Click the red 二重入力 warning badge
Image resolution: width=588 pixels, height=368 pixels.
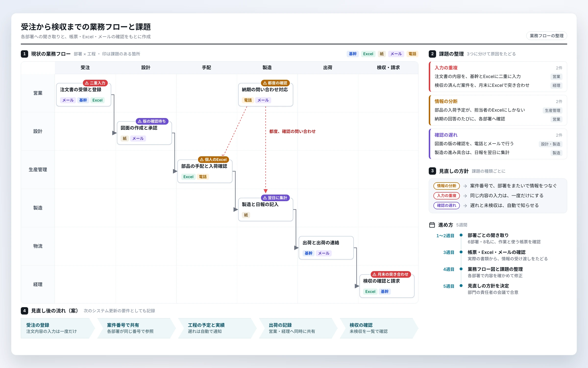tap(95, 83)
